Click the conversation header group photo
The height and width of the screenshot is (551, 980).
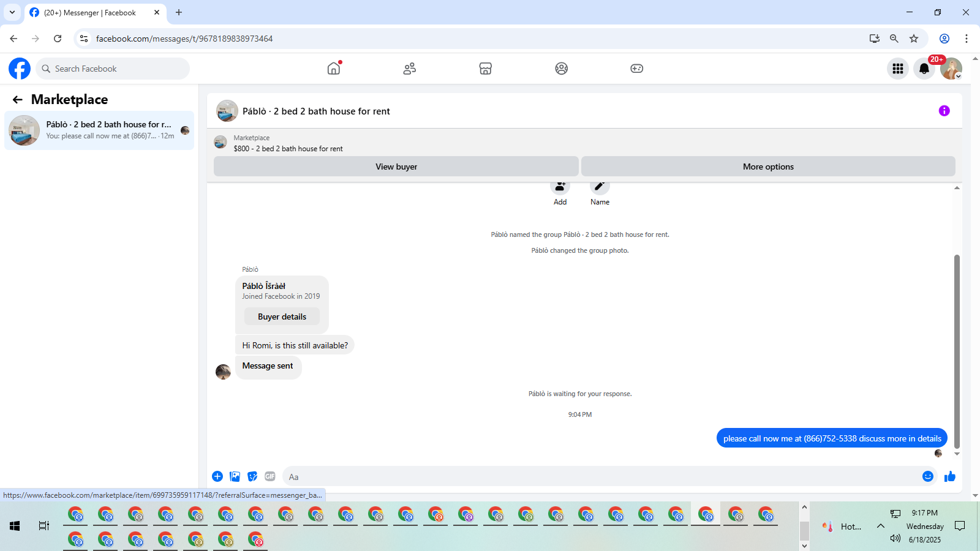click(227, 111)
